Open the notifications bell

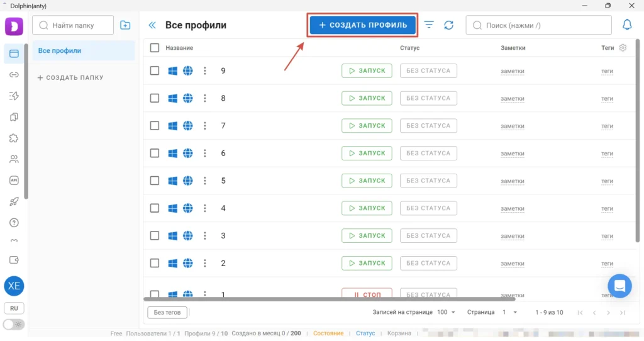[x=627, y=25]
